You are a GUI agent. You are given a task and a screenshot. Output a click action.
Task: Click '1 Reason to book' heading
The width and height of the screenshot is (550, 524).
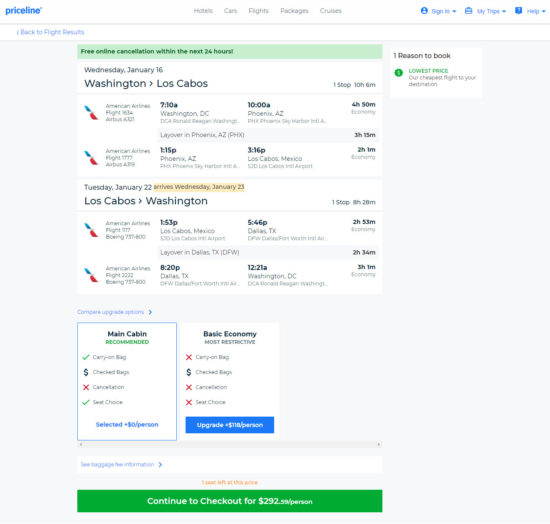coord(422,56)
